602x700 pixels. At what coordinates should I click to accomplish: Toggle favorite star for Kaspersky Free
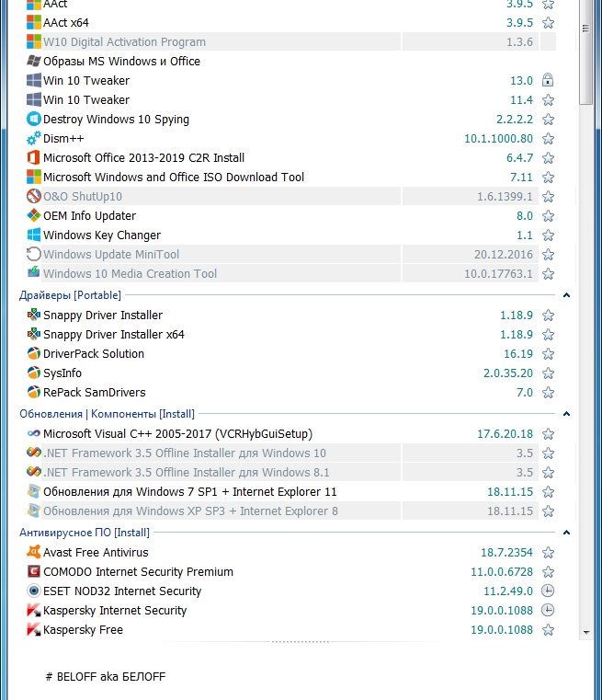point(548,629)
